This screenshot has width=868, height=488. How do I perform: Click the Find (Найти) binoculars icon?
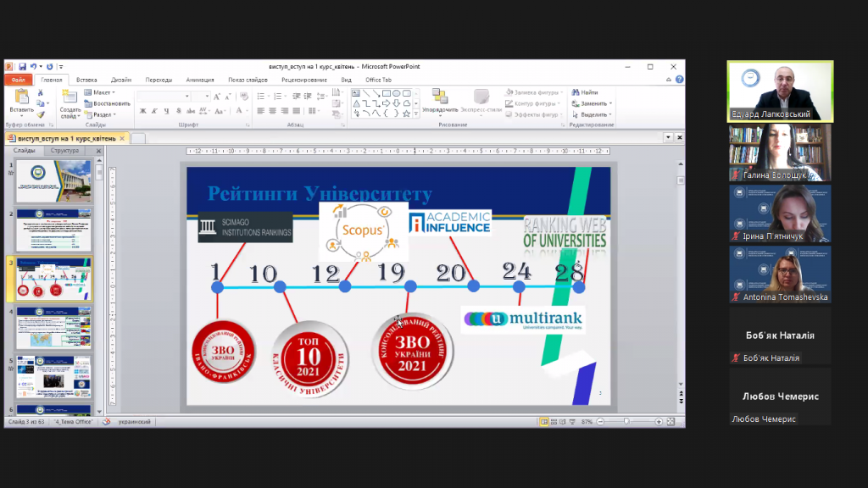coord(576,92)
